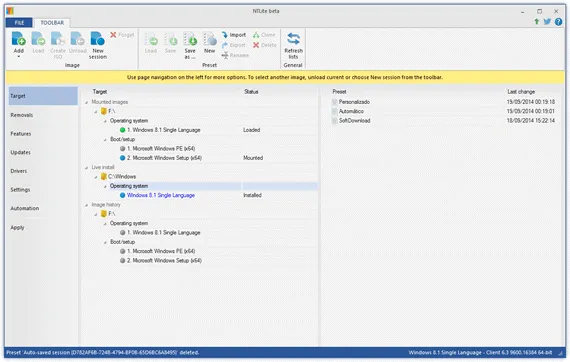Click the NTLite app icon in title bar
This screenshot has width=570, height=362.
[x=10, y=11]
